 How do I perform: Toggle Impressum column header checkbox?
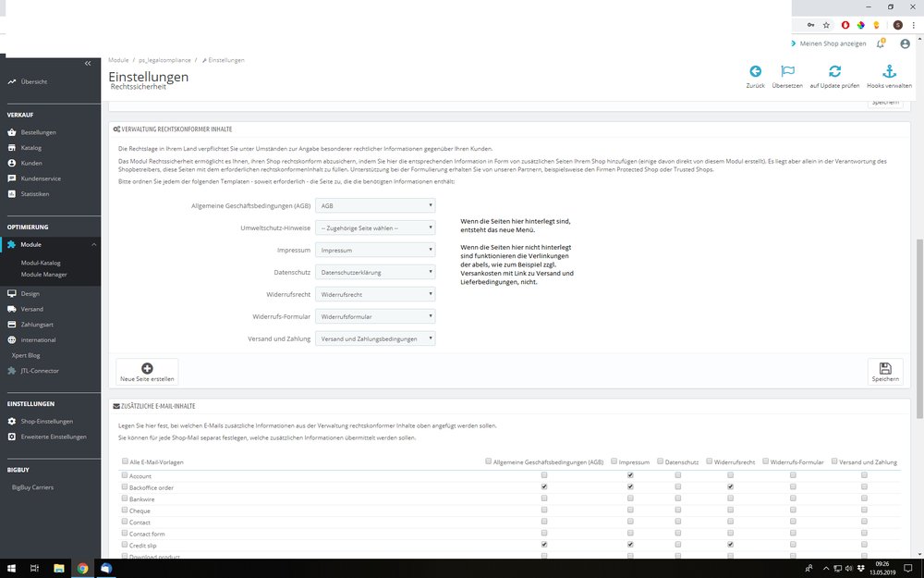click(614, 461)
